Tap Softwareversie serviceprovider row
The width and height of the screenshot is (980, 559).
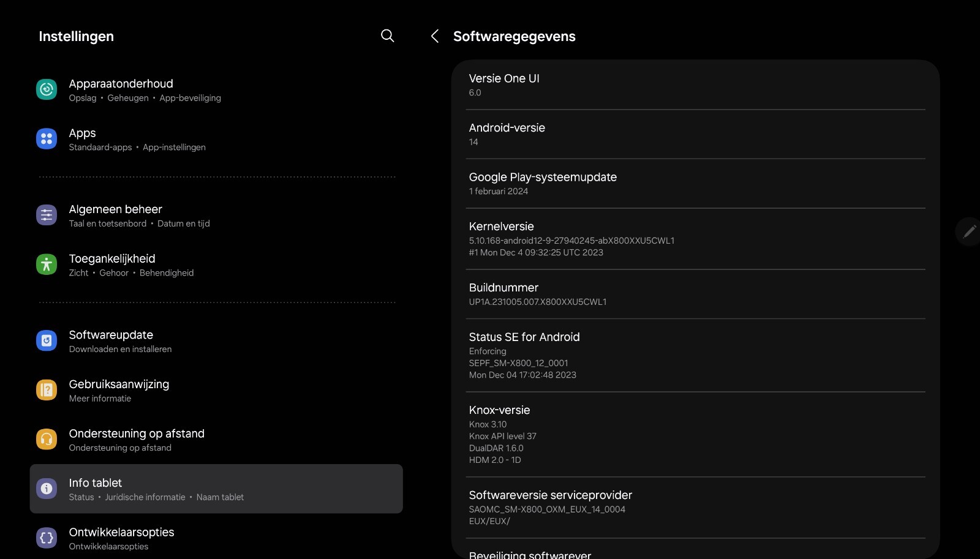[x=695, y=508]
